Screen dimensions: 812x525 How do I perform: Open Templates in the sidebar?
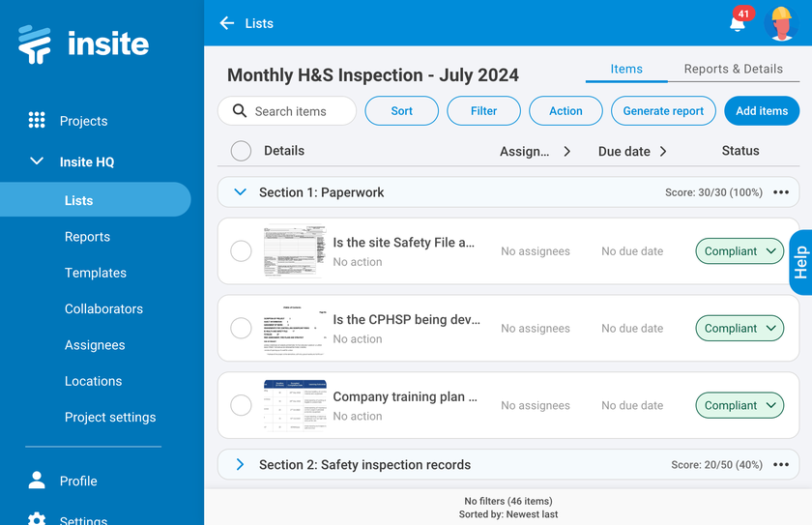(x=96, y=273)
